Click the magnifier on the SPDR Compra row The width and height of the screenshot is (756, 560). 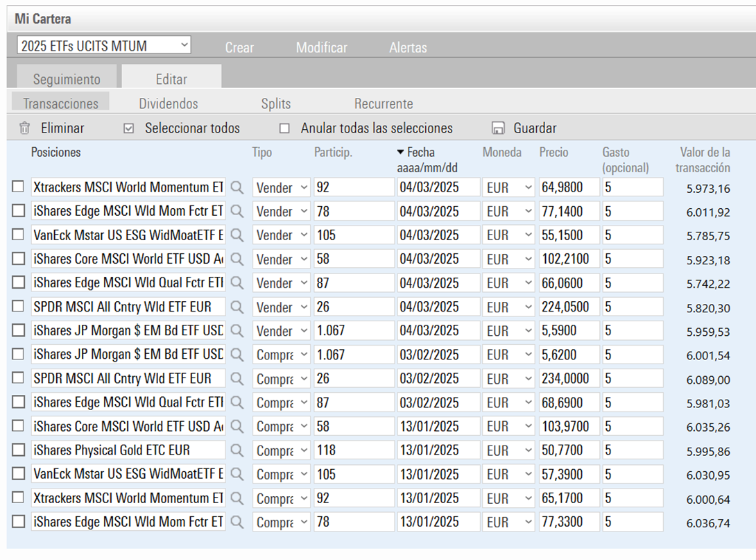point(237,379)
